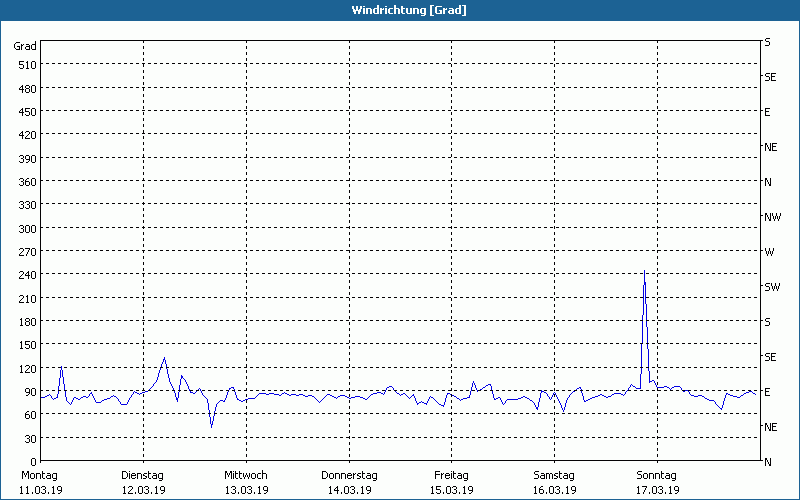
Task: Select the Mittwoch day label
Action: [245, 475]
